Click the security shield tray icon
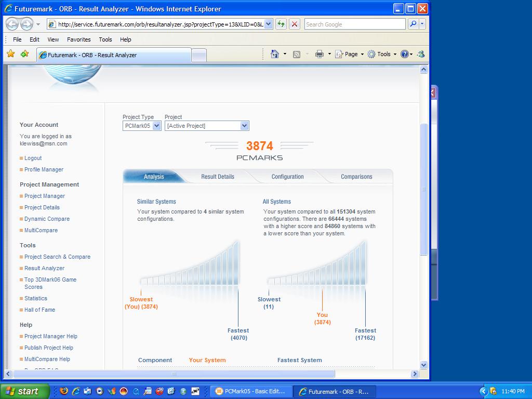Image resolution: width=532 pixels, height=399 pixels. point(494,391)
